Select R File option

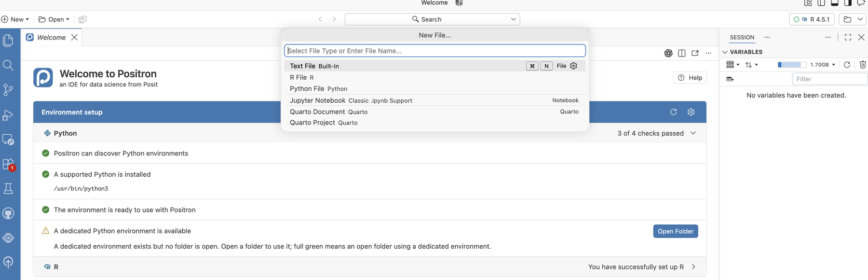pos(435,77)
